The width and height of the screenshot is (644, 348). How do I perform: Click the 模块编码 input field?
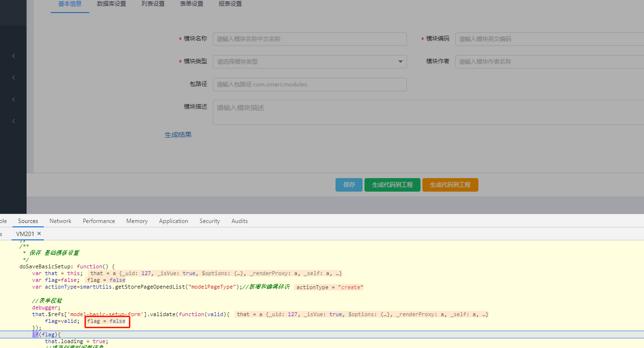click(x=549, y=39)
